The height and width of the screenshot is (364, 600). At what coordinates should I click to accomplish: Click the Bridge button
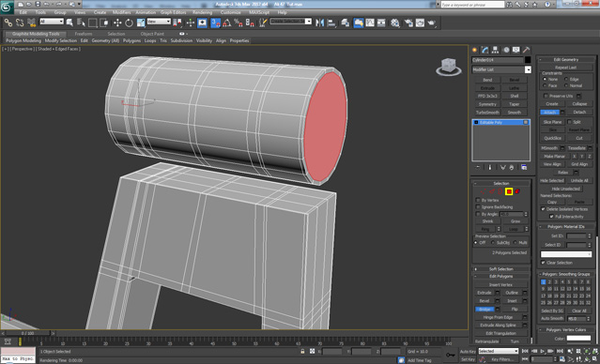[485, 309]
